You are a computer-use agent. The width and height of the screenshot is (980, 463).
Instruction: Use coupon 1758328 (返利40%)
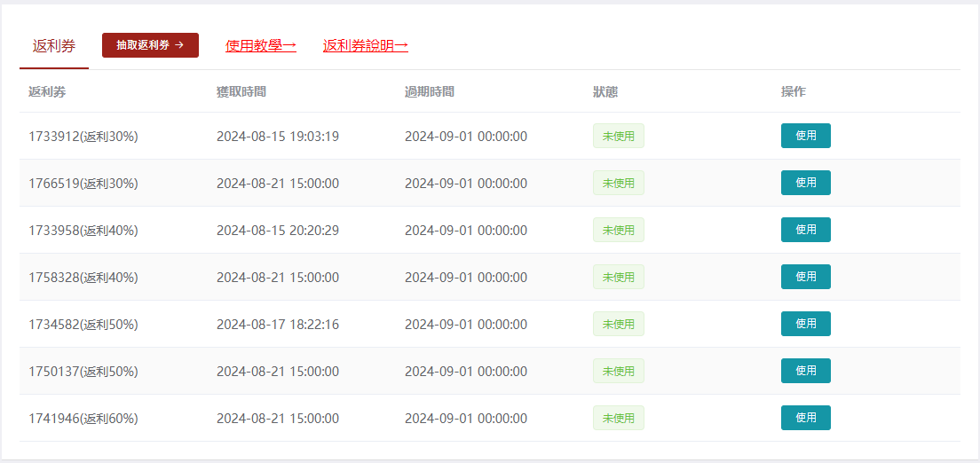point(805,277)
